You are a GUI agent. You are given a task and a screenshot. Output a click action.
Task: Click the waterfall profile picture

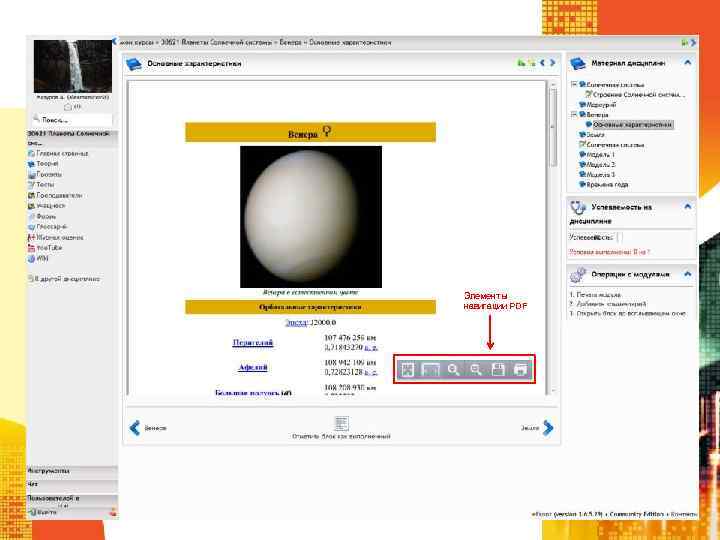(73, 66)
